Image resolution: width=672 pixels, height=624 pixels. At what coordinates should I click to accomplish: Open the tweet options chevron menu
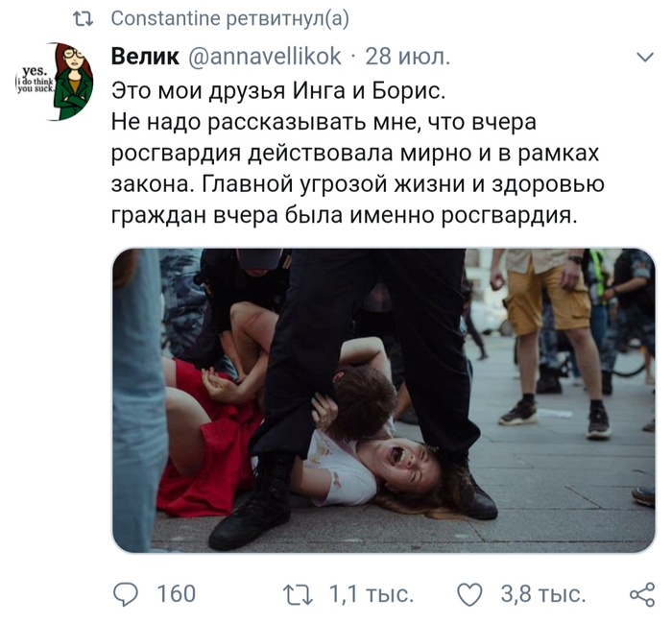point(645,57)
